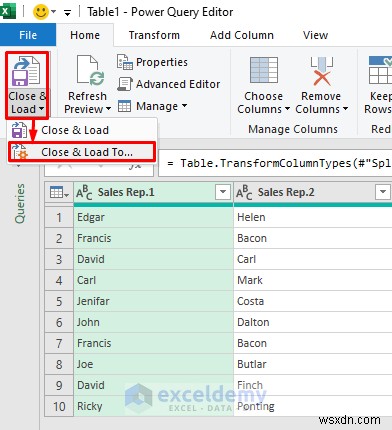
Task: Click the Choose Columns icon
Action: click(x=264, y=70)
